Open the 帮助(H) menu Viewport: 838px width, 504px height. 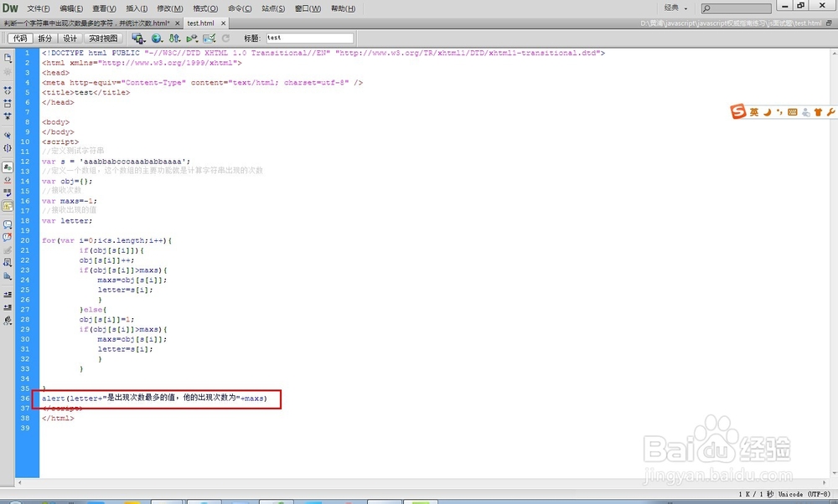343,8
